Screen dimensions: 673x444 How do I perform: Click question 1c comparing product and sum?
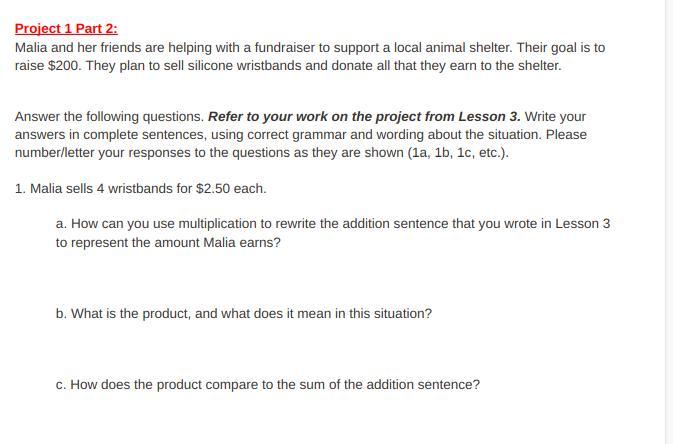268,384
